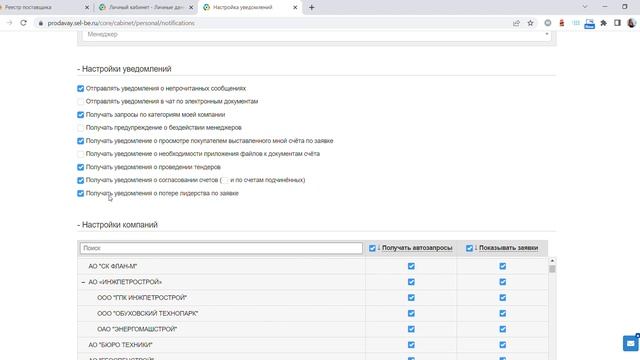Uncheck autorequests for ООО "ОБУХОВСКИЙ ТЕХНОПАРК"
Screen dimensions: 640x360
click(x=411, y=313)
